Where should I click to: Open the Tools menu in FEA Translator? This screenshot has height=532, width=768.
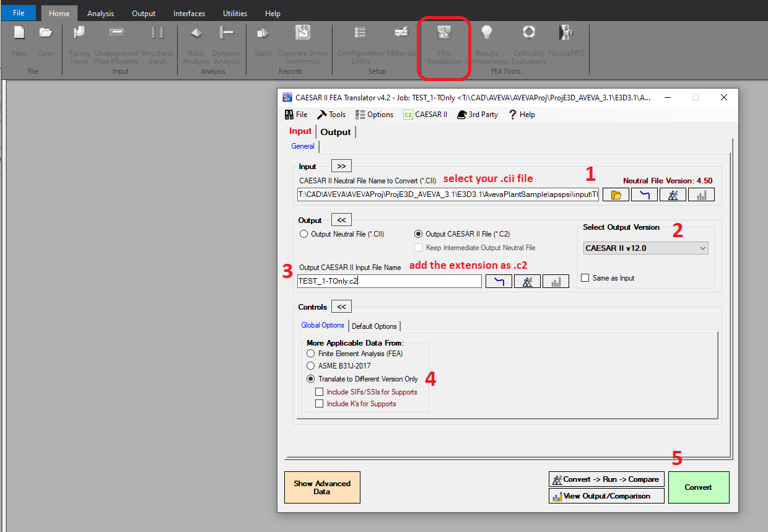coord(331,115)
